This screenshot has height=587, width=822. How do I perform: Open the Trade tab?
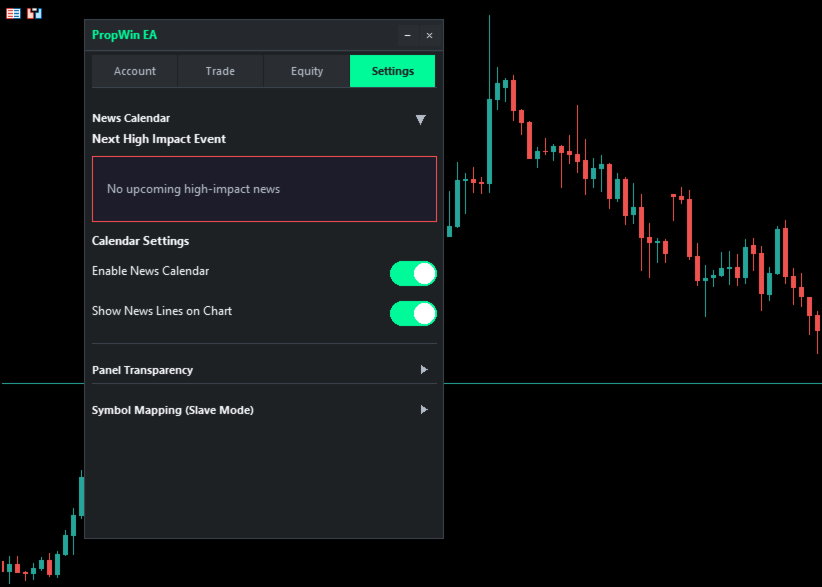220,71
